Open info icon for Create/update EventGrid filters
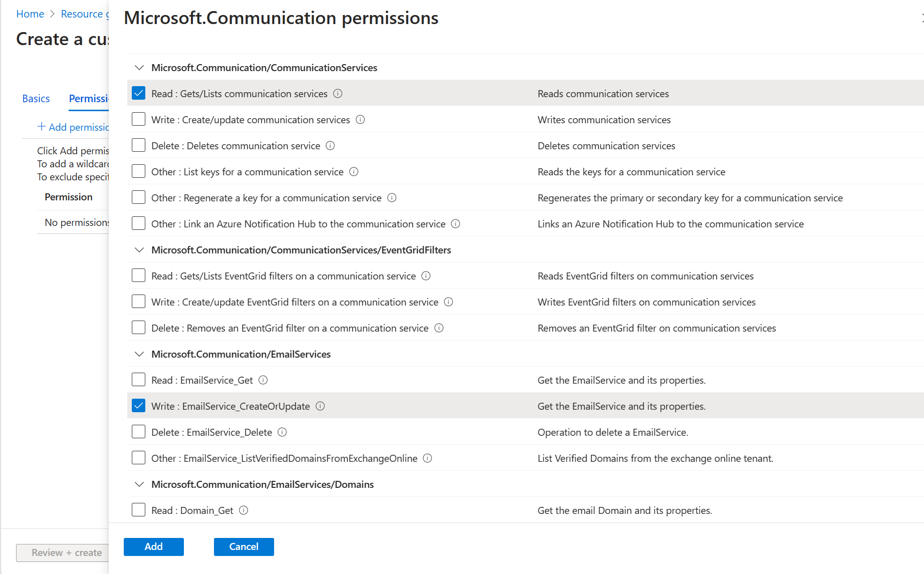924x574 pixels. (448, 302)
